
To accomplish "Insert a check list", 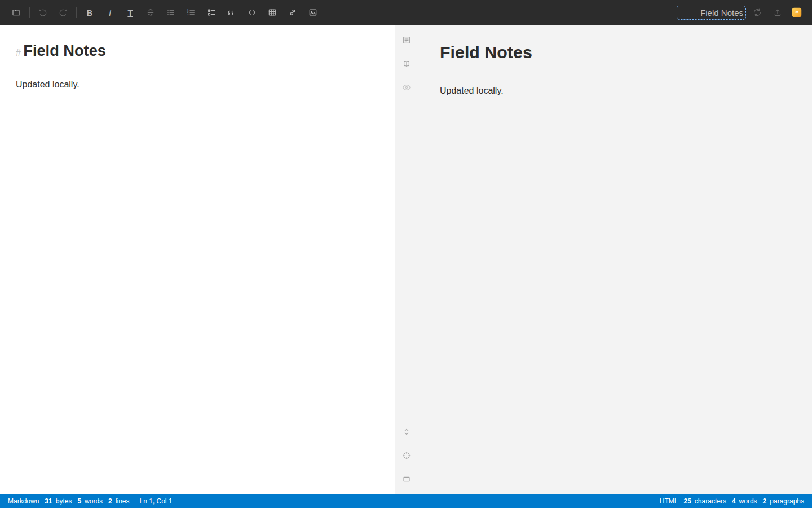I will point(211,12).
